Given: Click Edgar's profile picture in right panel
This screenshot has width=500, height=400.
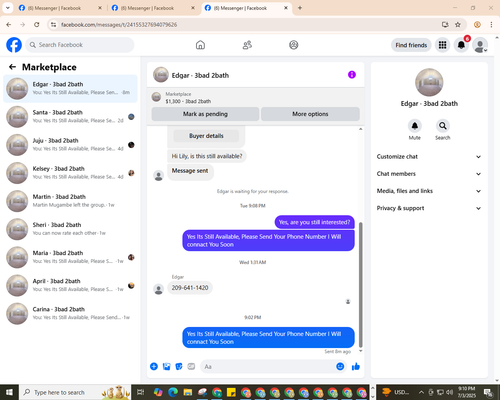Looking at the screenshot, I should (x=429, y=82).
